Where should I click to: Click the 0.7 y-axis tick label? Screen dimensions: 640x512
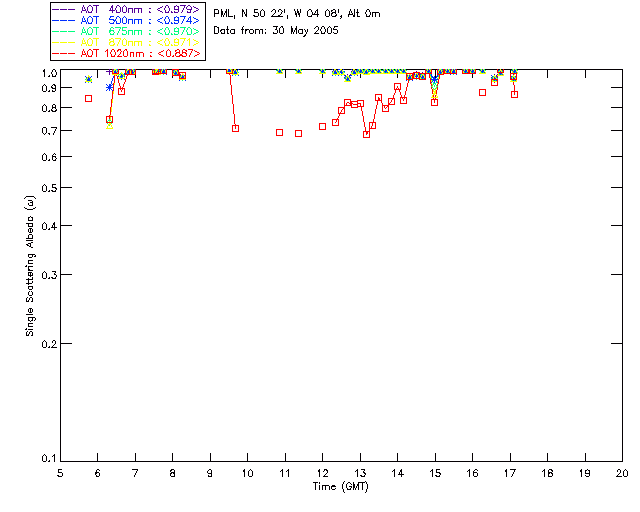[49, 131]
